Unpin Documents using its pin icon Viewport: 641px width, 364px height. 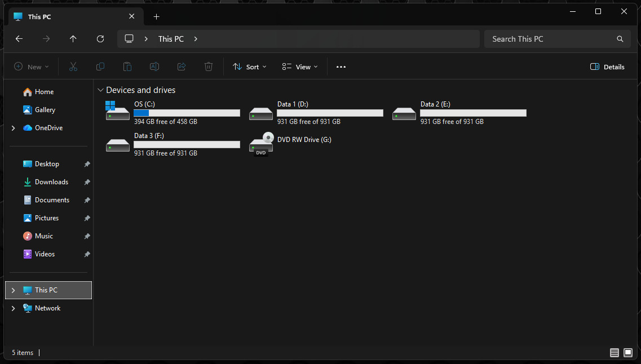[x=87, y=200]
